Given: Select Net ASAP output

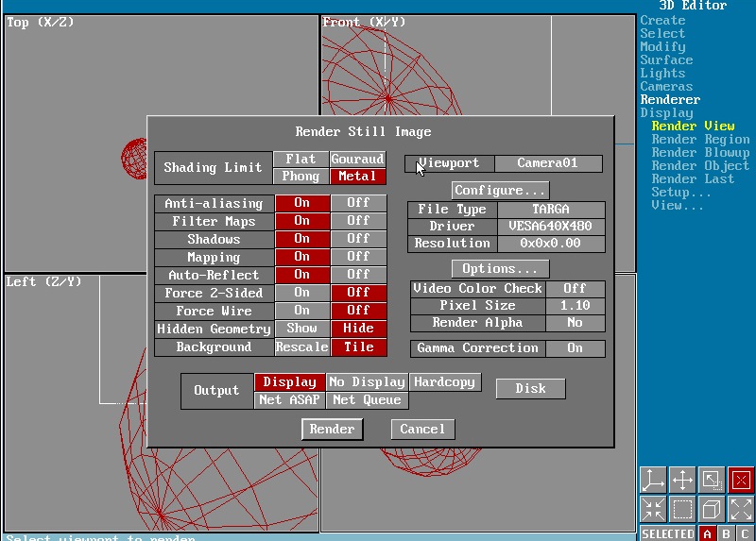Looking at the screenshot, I should pyautogui.click(x=290, y=399).
